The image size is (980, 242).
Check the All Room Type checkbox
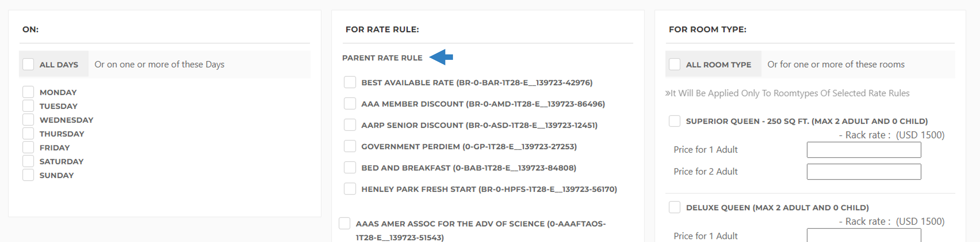pyautogui.click(x=674, y=64)
